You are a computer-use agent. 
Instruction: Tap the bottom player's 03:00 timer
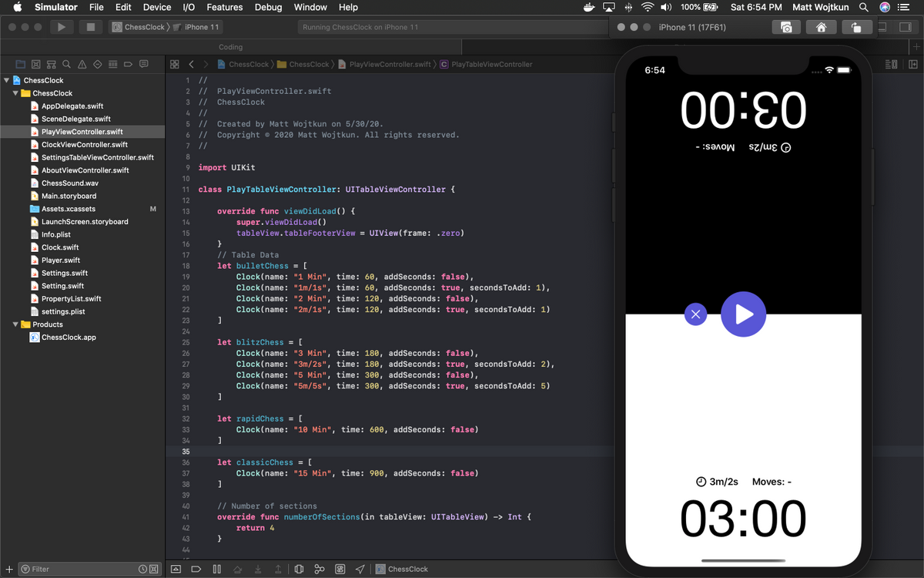743,519
